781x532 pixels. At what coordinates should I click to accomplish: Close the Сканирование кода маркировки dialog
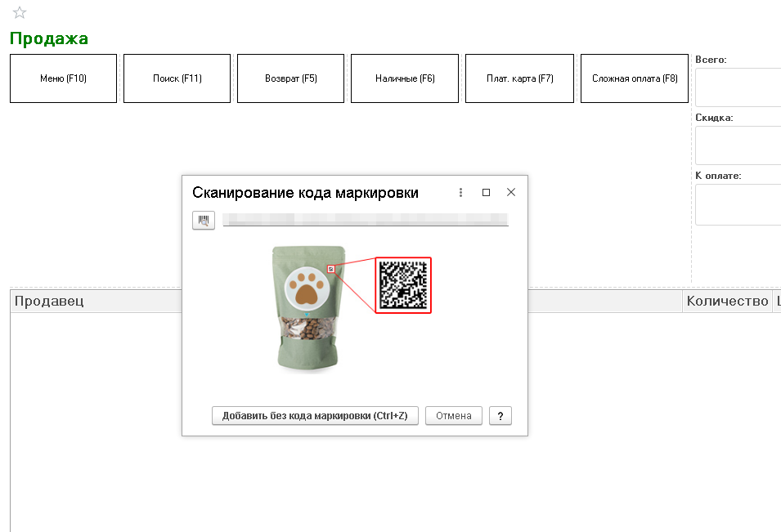coord(511,192)
